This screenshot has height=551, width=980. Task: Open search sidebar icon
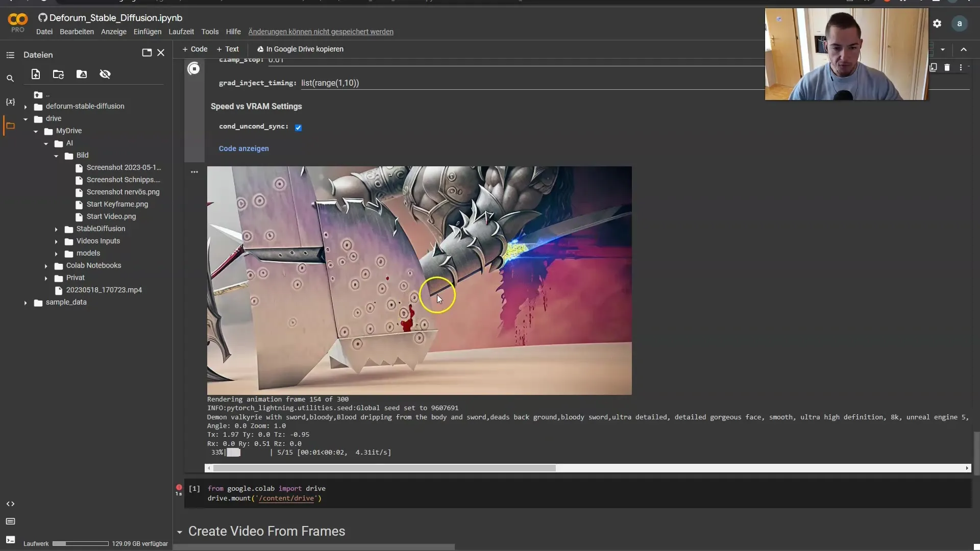coord(10,79)
